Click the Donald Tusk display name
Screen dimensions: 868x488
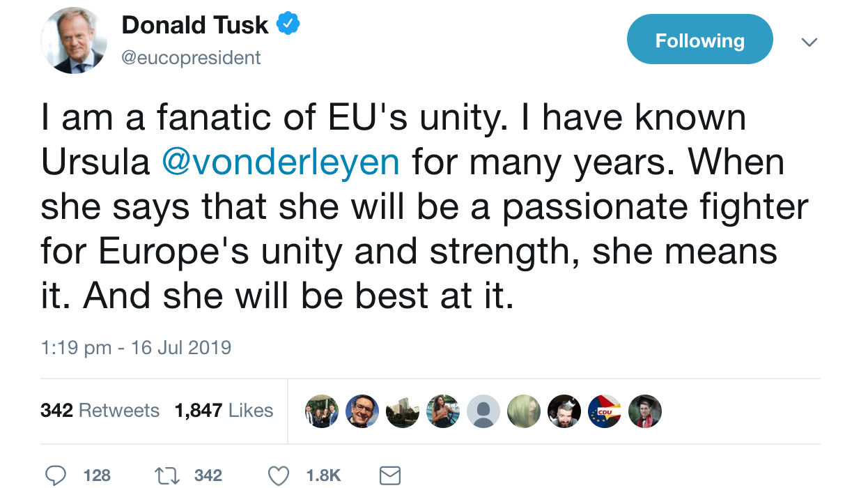pyautogui.click(x=195, y=25)
